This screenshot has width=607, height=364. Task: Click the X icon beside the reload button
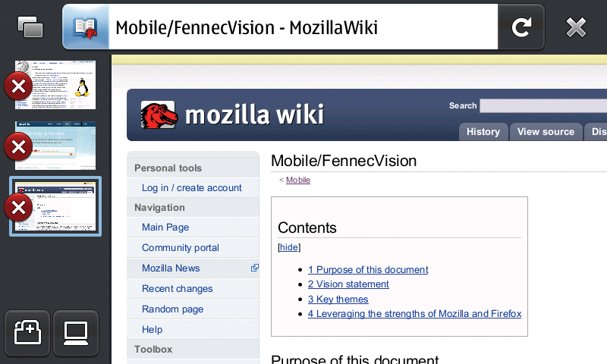(x=576, y=27)
